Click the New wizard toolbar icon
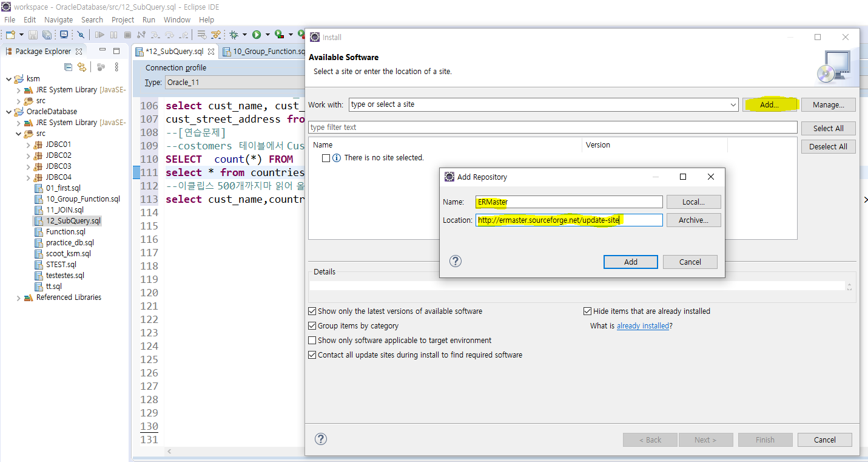868x462 pixels. (x=10, y=35)
